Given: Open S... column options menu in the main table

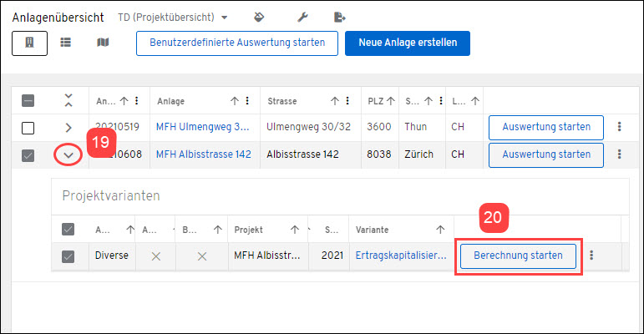Looking at the screenshot, I should [441, 101].
